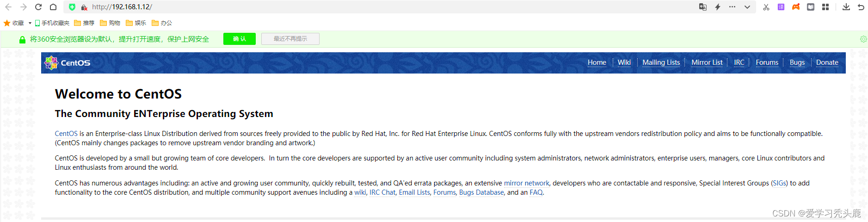
Task: Open the Wiki navigation item
Action: pyautogui.click(x=624, y=62)
